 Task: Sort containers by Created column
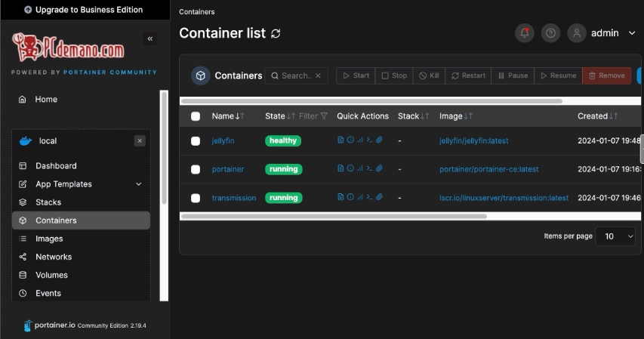[x=598, y=116]
